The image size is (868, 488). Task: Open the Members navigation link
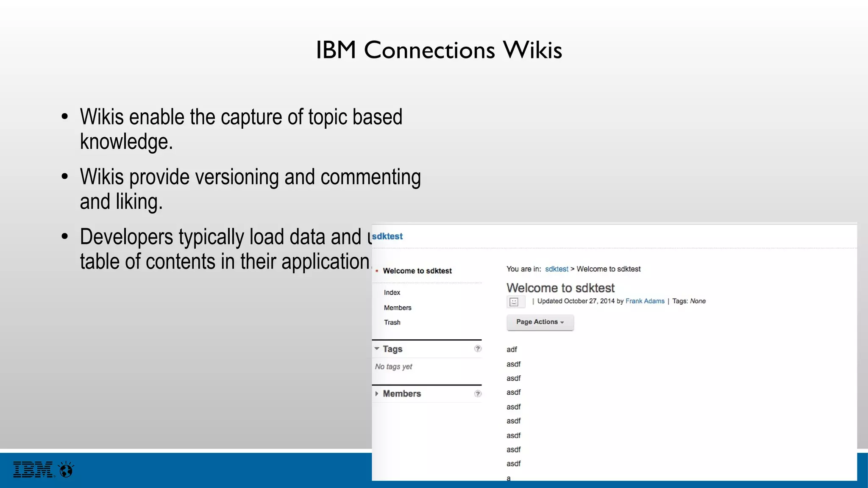[x=398, y=308]
